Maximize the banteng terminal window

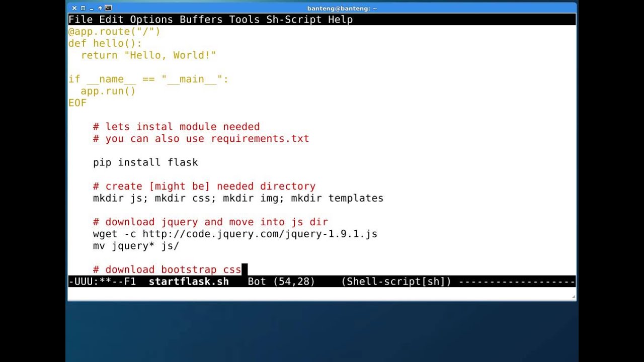(x=83, y=8)
